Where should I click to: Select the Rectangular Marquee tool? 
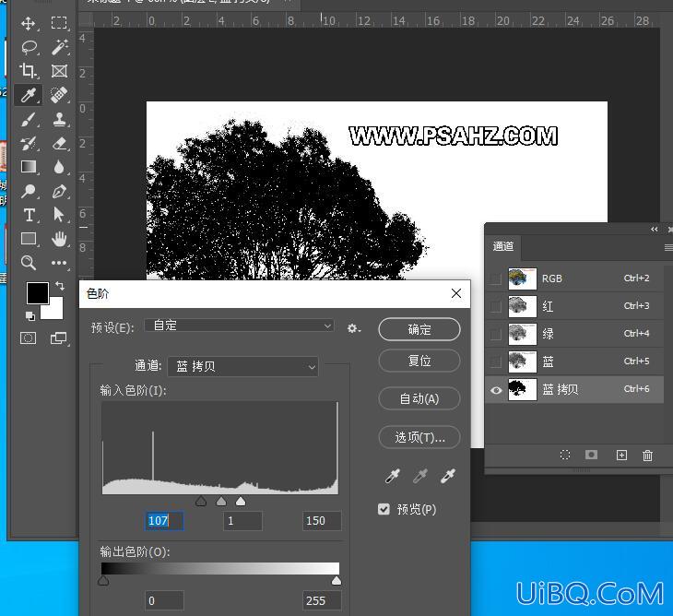point(59,23)
